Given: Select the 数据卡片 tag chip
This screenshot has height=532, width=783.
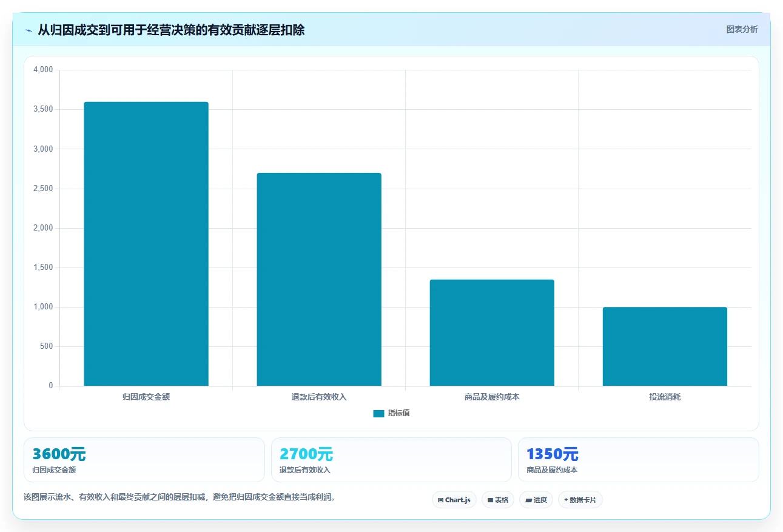Looking at the screenshot, I should 580,500.
